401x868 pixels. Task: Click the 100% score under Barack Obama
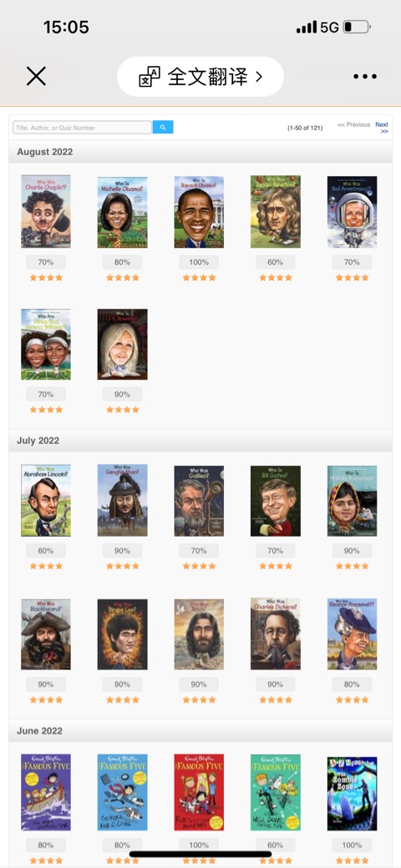click(199, 262)
